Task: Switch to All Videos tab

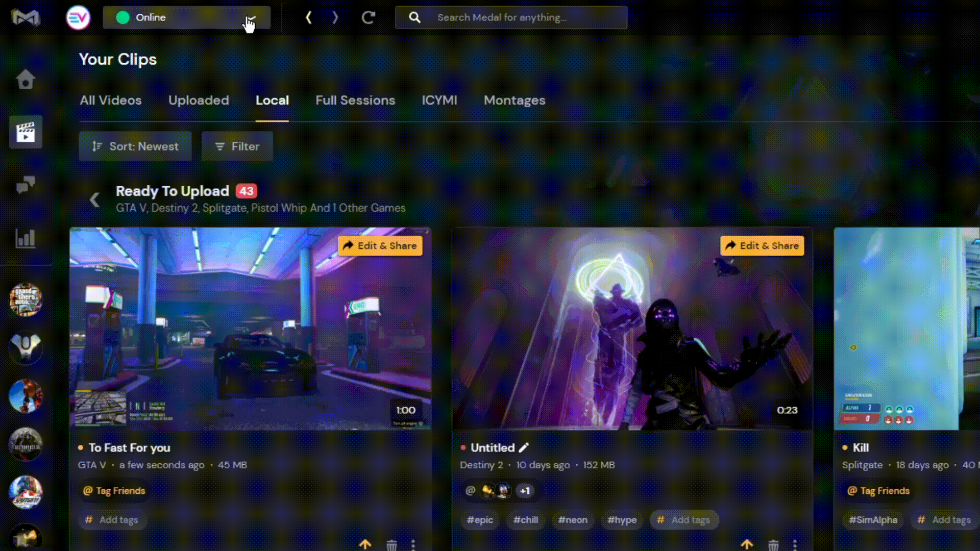Action: pos(111,101)
